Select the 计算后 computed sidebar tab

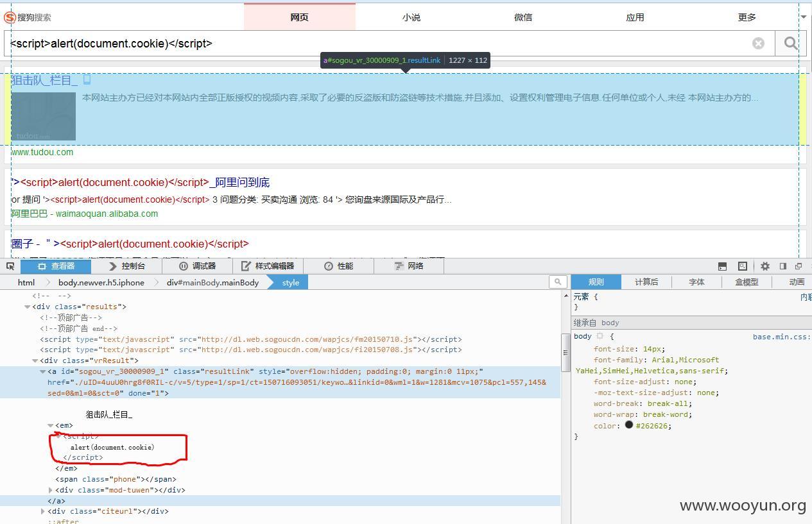(646, 282)
